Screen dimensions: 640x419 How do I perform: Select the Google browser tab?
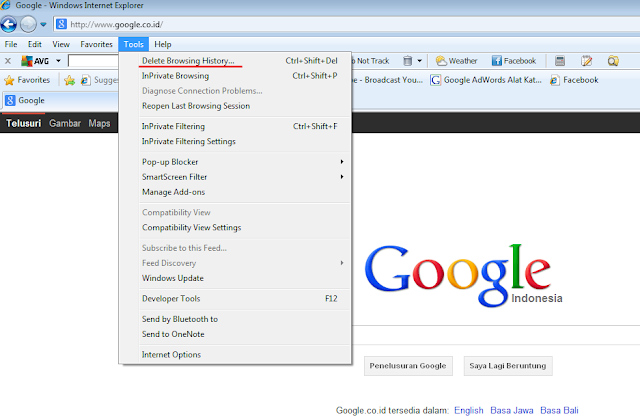point(60,100)
